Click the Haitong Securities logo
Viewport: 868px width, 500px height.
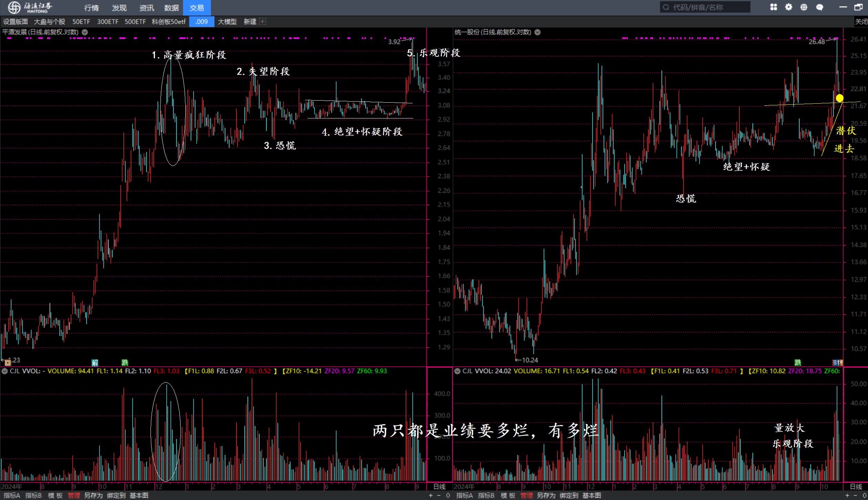tap(30, 7)
